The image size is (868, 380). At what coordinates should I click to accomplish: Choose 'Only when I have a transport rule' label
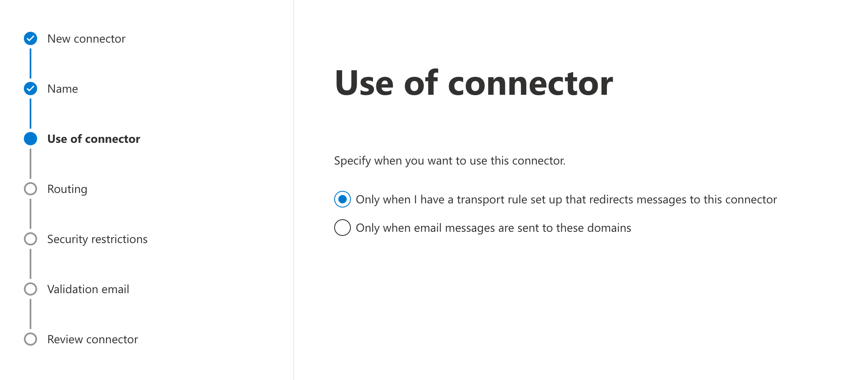coord(566,200)
